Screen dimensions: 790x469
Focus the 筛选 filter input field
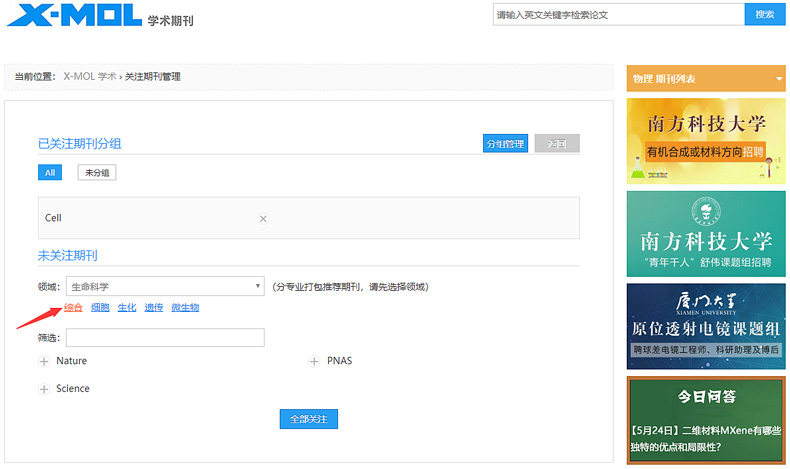(x=165, y=338)
